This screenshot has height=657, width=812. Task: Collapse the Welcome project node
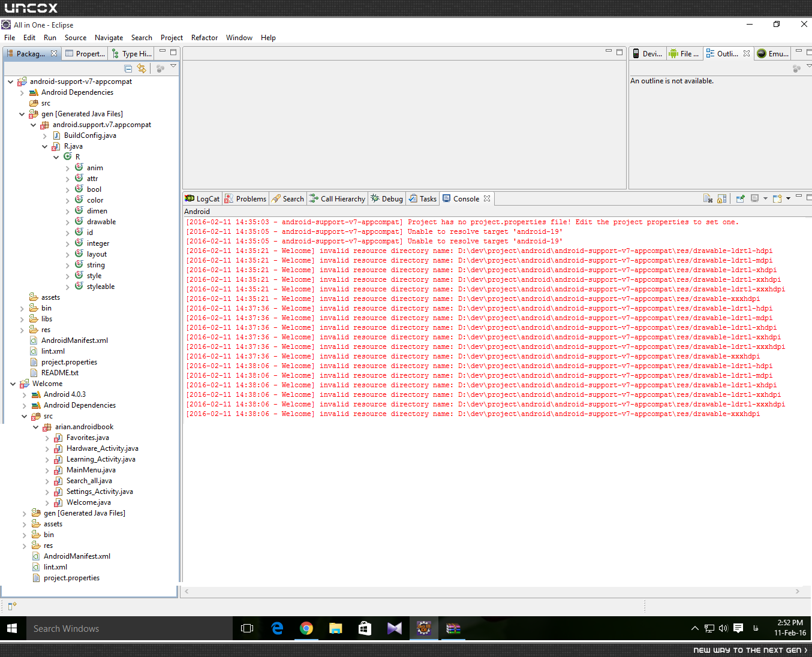(x=13, y=384)
